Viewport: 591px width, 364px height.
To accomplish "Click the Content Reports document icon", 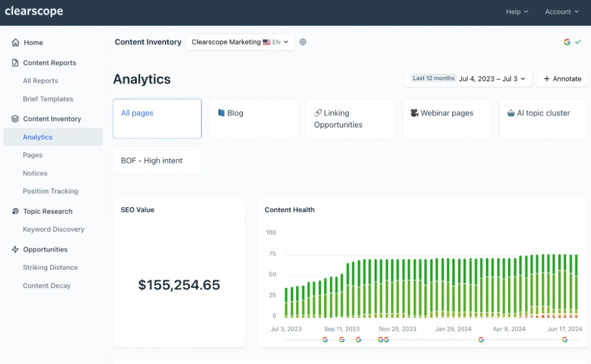I will click(x=15, y=62).
